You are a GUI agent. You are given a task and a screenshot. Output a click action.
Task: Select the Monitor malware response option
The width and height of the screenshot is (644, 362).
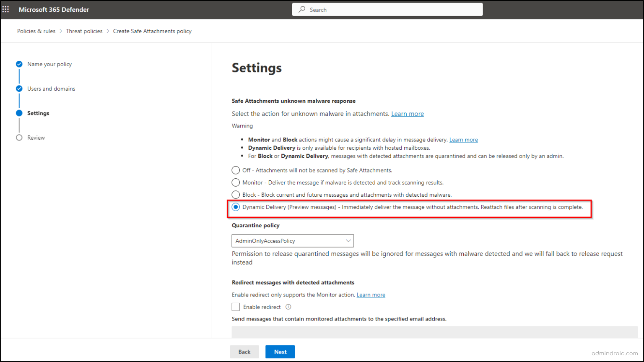point(236,182)
